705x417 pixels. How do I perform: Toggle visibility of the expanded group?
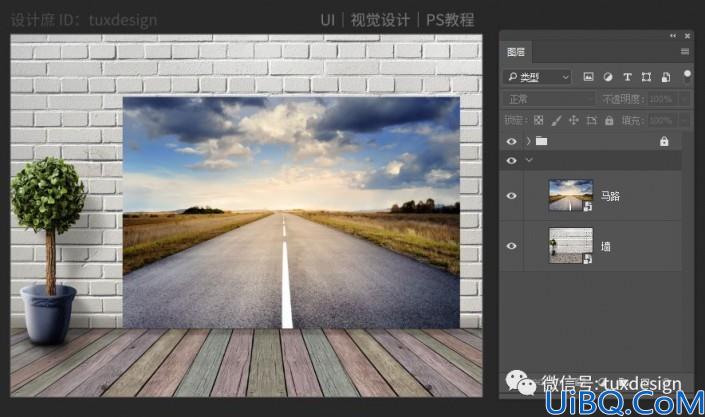click(511, 161)
